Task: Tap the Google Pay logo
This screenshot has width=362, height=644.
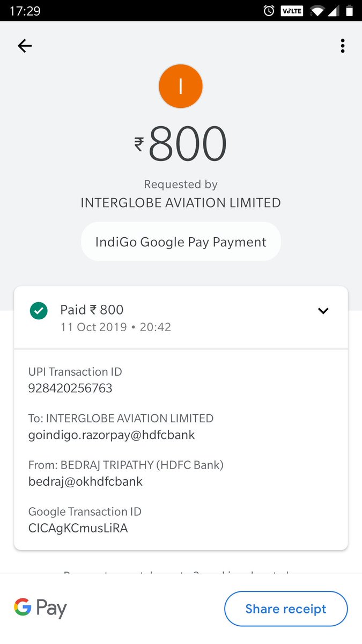Action: click(40, 608)
